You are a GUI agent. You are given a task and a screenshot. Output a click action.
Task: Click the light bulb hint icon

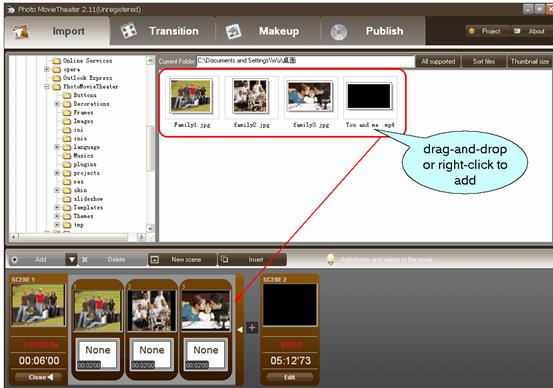pyautogui.click(x=330, y=259)
